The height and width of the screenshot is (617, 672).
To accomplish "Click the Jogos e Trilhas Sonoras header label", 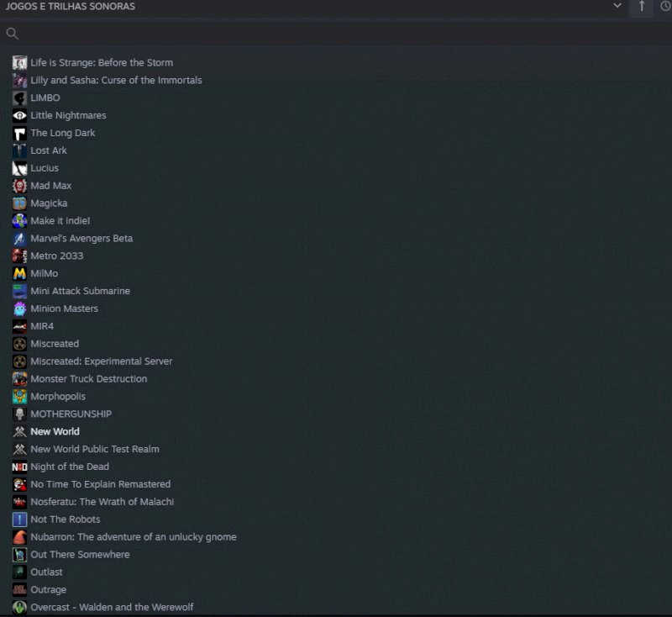I will (x=70, y=7).
